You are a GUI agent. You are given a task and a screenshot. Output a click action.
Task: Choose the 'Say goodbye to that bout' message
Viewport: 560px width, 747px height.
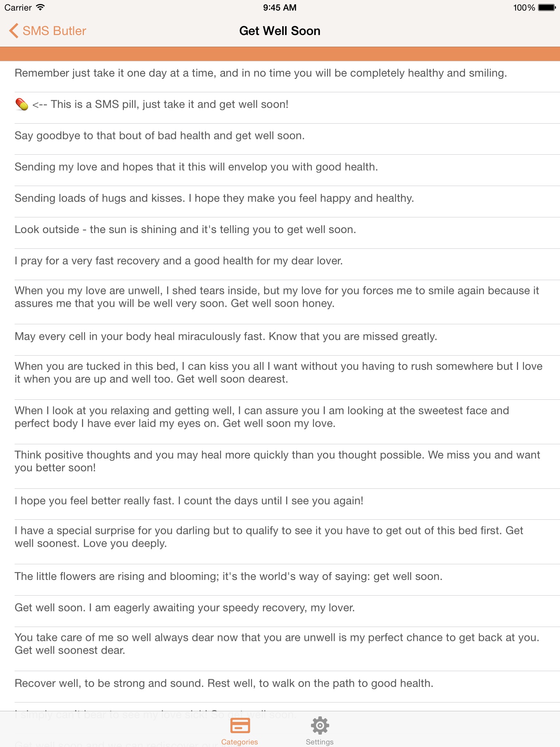(160, 136)
